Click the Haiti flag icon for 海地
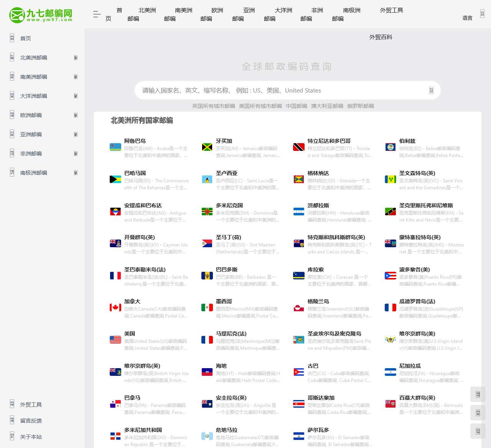This screenshot has height=448, width=491. coord(207,372)
